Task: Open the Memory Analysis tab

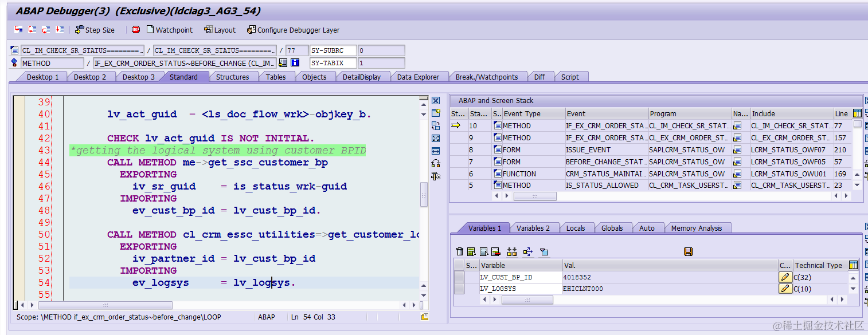Action: (697, 228)
